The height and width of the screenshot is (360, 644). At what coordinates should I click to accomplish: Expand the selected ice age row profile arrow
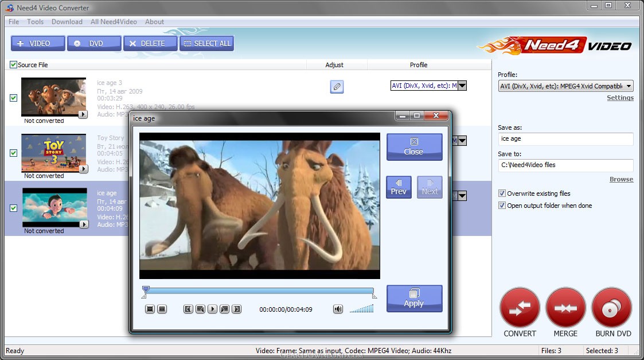click(x=462, y=196)
